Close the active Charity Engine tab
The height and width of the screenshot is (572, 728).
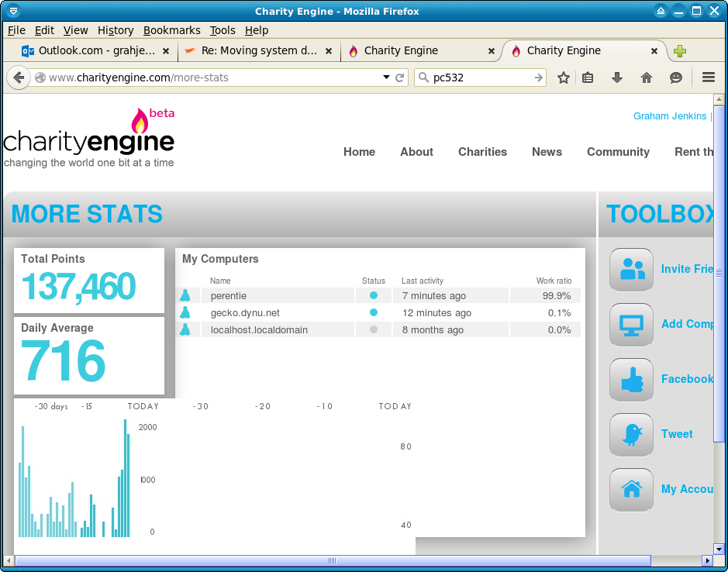click(x=654, y=51)
